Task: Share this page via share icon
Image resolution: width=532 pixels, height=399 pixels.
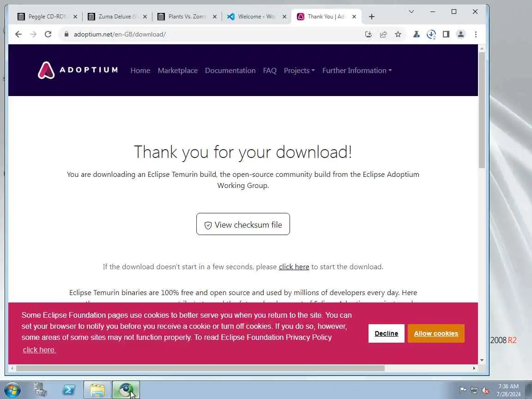Action: (383, 34)
